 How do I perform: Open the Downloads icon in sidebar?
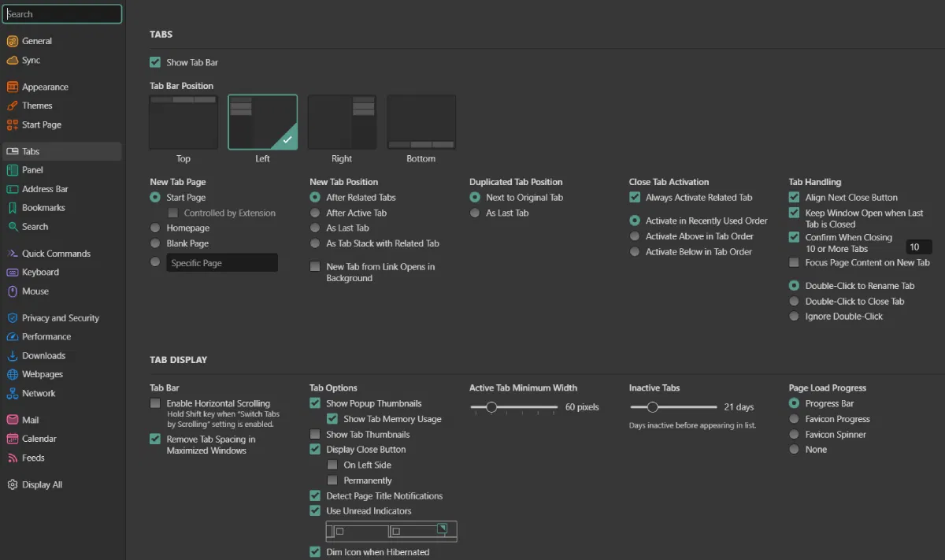click(13, 356)
